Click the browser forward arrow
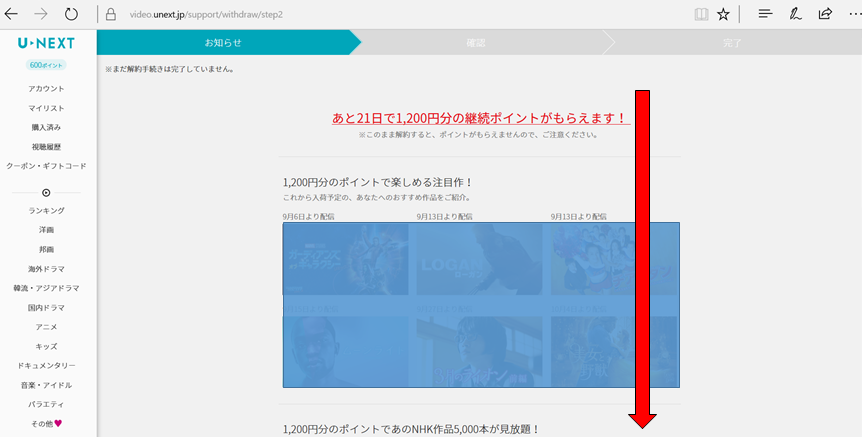This screenshot has height=437, width=862. click(41, 14)
